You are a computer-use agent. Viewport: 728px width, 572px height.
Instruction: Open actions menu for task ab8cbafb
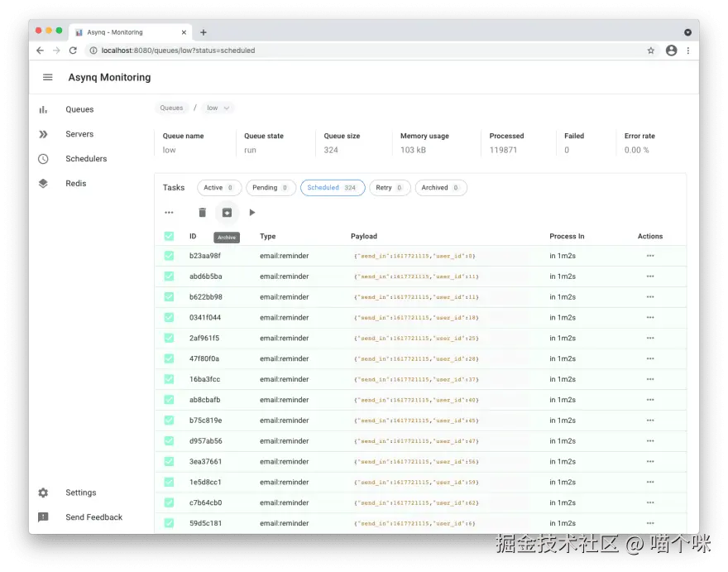pos(650,400)
